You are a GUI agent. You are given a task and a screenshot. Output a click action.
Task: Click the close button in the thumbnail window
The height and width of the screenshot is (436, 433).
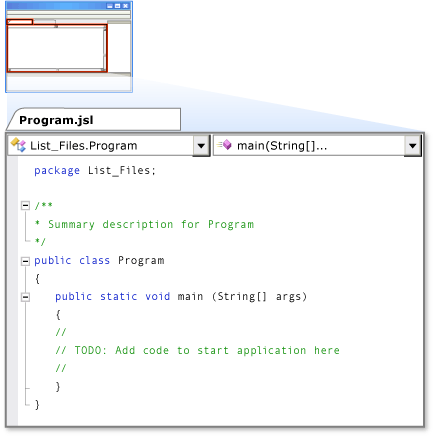tap(125, 6)
